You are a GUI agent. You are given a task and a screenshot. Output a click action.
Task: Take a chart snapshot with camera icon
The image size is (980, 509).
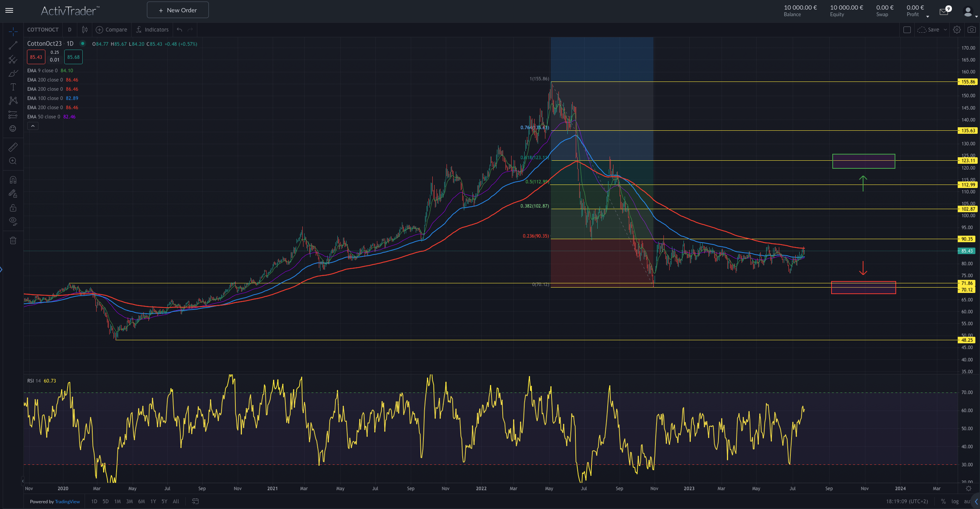tap(972, 30)
